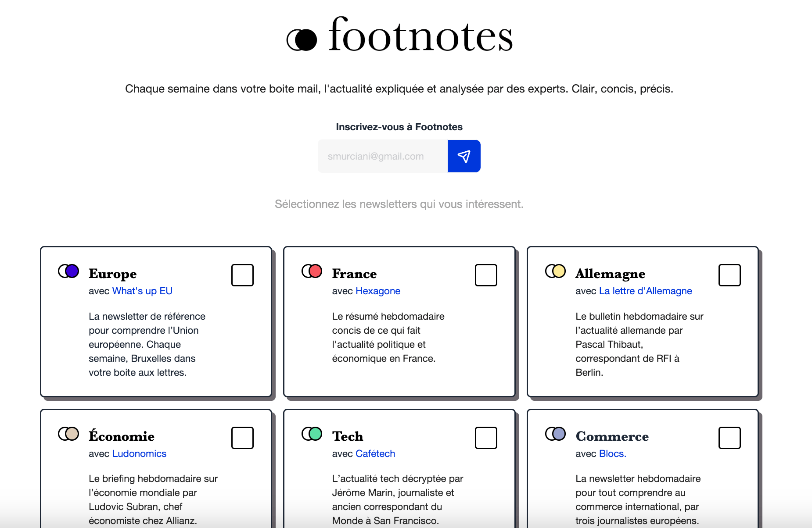Click the Économie card heading
Image resolution: width=812 pixels, height=528 pixels.
(x=122, y=436)
